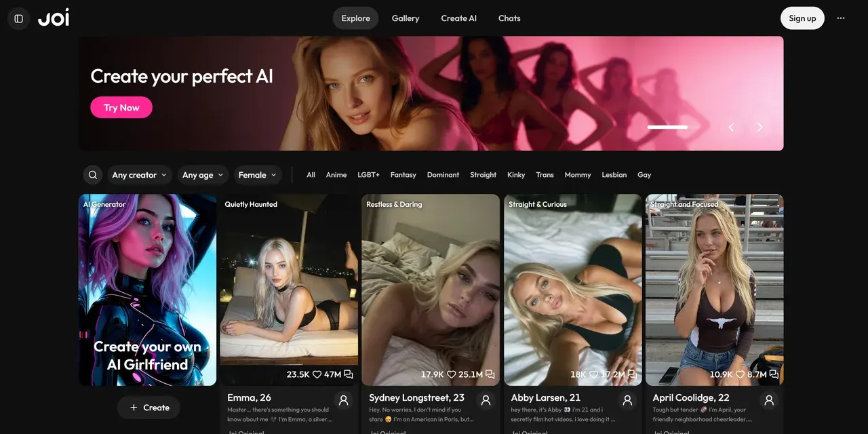The image size is (868, 434).
Task: Open the Create your own AI Girlfriend card
Action: (147, 290)
